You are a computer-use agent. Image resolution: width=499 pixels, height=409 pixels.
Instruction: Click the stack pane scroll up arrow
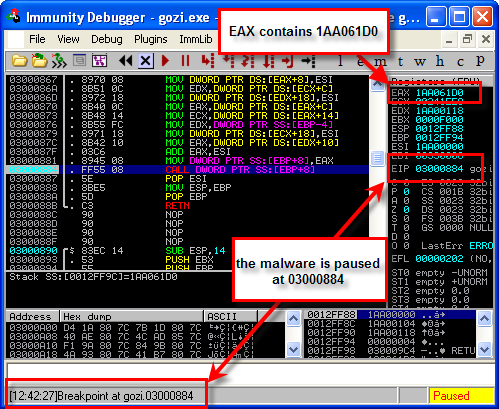pyautogui.click(x=484, y=319)
